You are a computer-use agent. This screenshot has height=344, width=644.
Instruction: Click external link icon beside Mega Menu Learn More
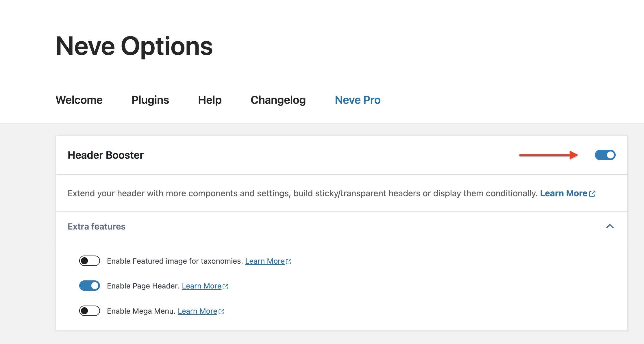pos(221,311)
